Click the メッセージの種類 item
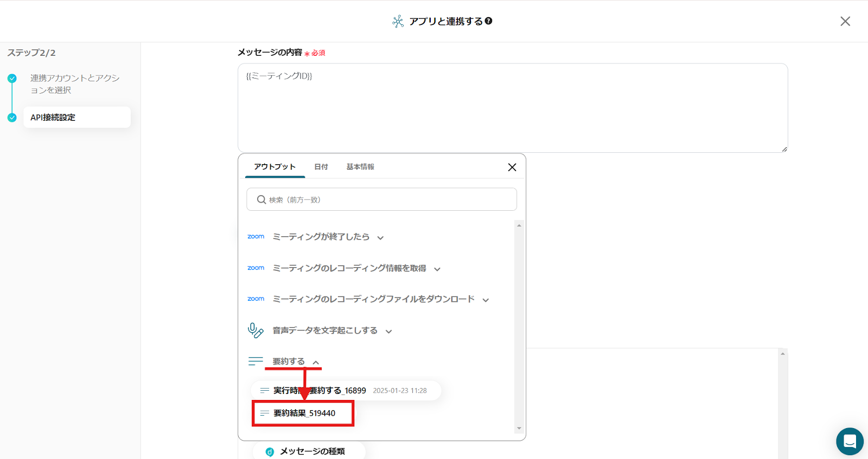868x459 pixels. click(309, 451)
